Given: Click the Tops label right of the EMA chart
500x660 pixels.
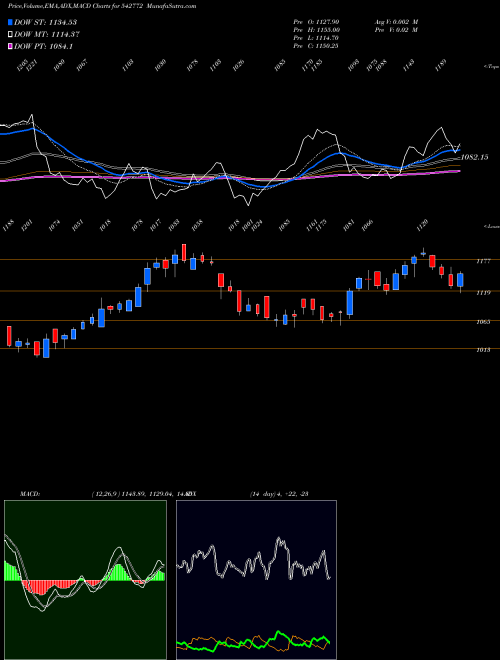Looking at the screenshot, I should tap(491, 67).
